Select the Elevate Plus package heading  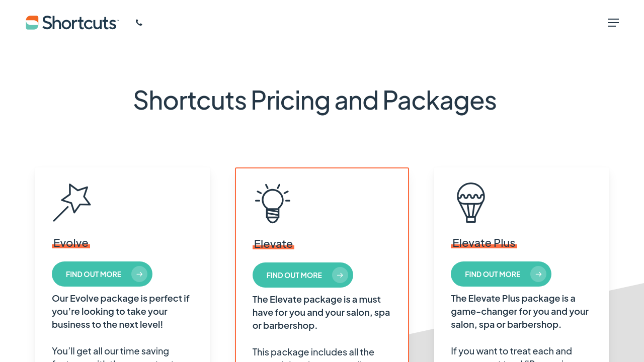[484, 243]
